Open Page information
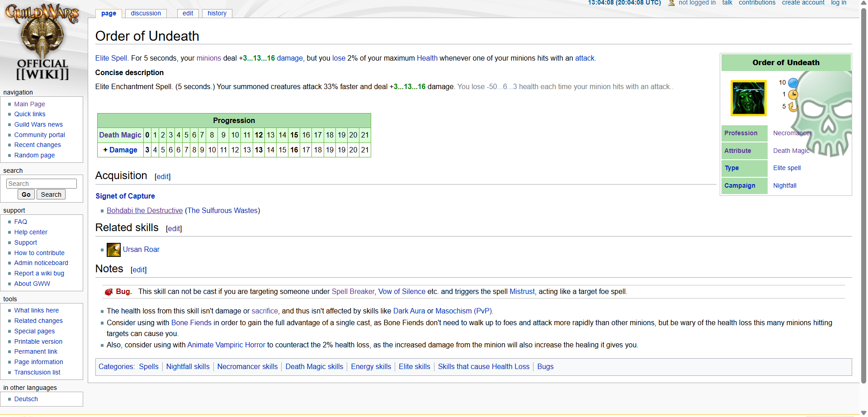 pos(38,362)
